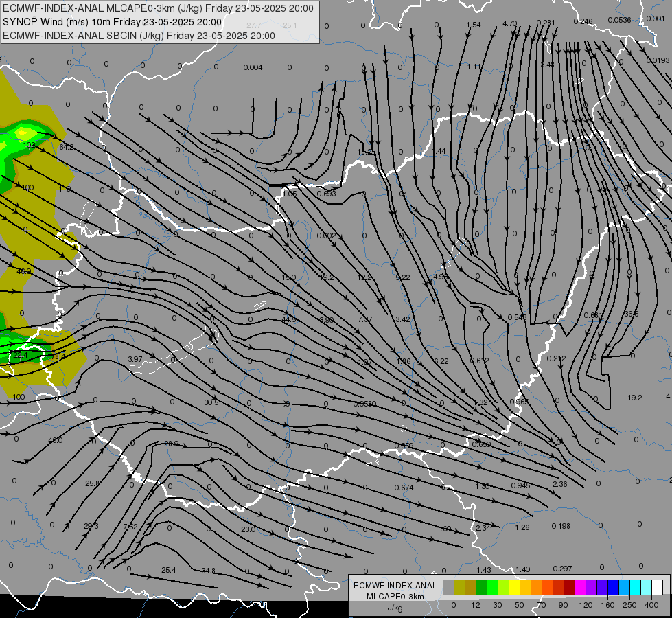
Task: Click the map value 0.212
Action: pos(556,358)
